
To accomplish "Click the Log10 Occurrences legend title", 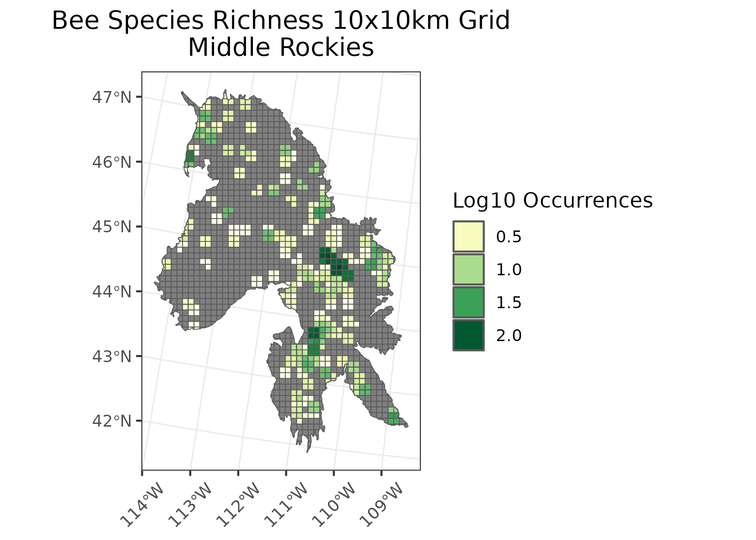I will pos(552,201).
